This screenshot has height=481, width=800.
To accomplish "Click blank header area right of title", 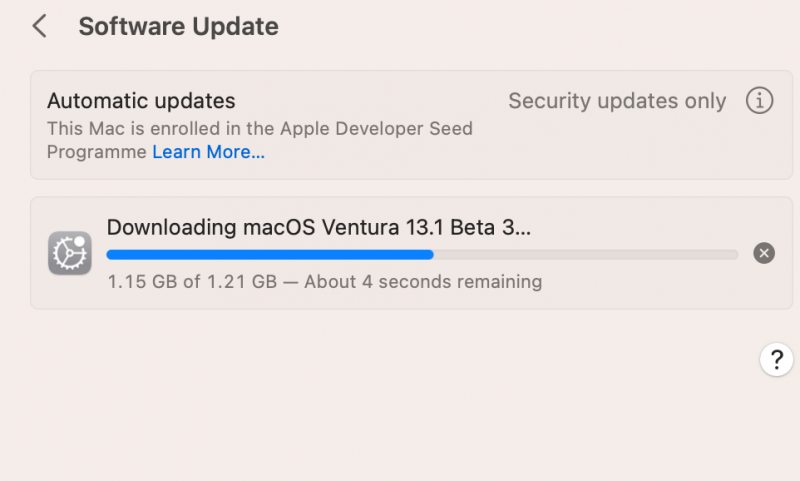I will point(550,26).
